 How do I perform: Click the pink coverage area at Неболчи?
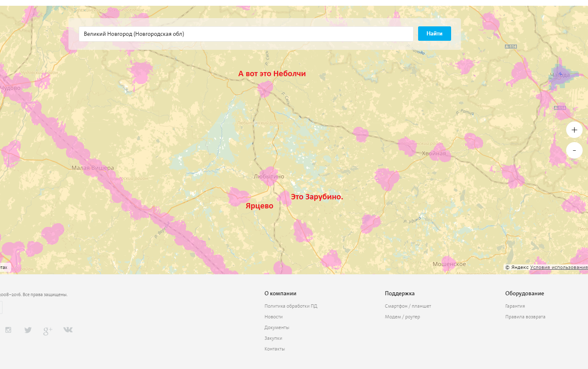265,89
